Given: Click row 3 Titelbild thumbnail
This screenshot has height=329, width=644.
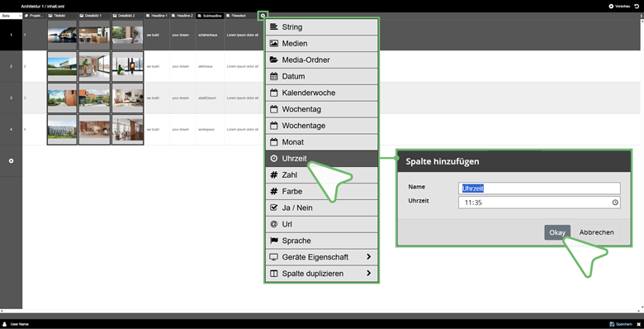Looking at the screenshot, I should [x=62, y=98].
